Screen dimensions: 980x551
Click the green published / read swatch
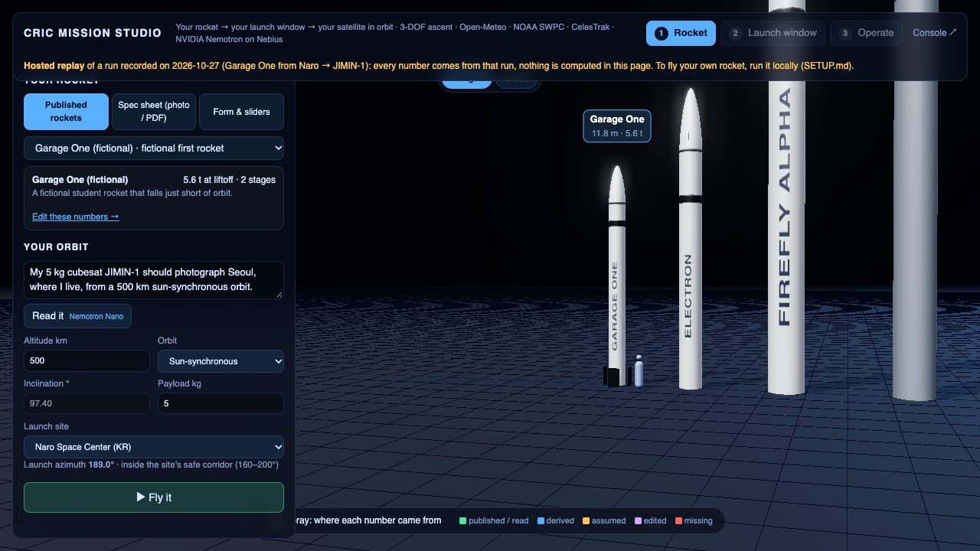462,521
